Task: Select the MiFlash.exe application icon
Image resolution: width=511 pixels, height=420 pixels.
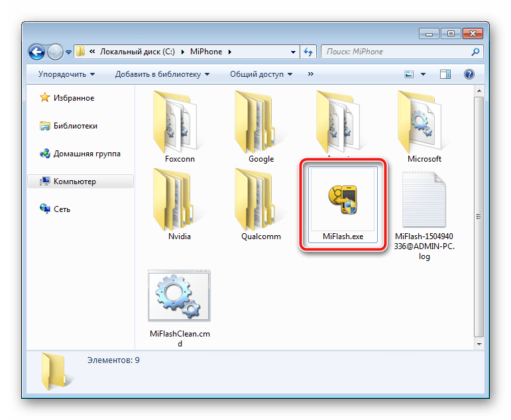Action: click(343, 199)
